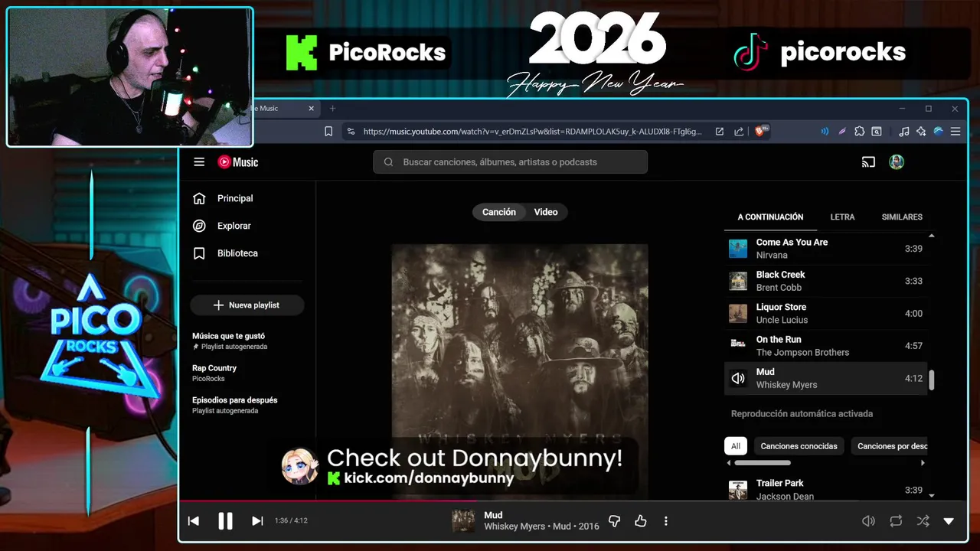Play On the Run by The Jompson Brothers
The width and height of the screenshot is (980, 551).
[825, 346]
